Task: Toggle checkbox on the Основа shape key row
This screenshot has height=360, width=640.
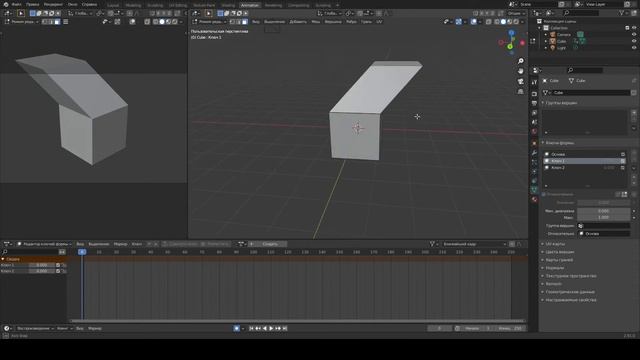Action: coord(623,154)
